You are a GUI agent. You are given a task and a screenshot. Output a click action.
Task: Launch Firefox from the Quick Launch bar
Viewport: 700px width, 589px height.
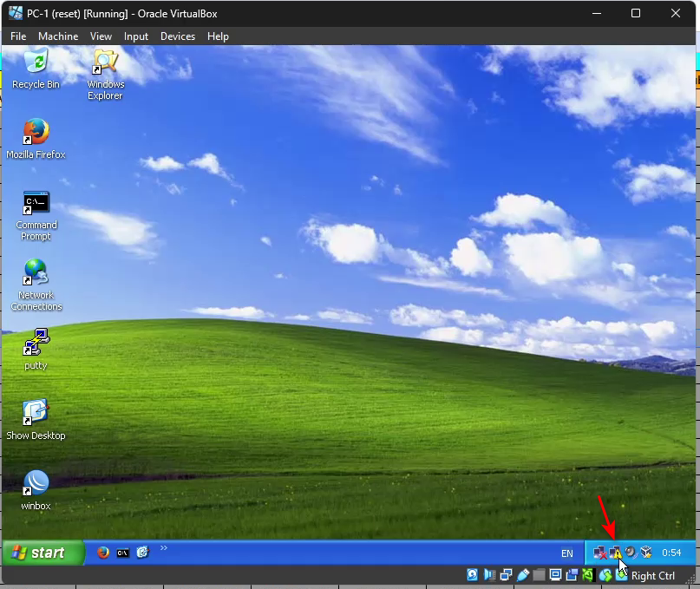pyautogui.click(x=103, y=553)
